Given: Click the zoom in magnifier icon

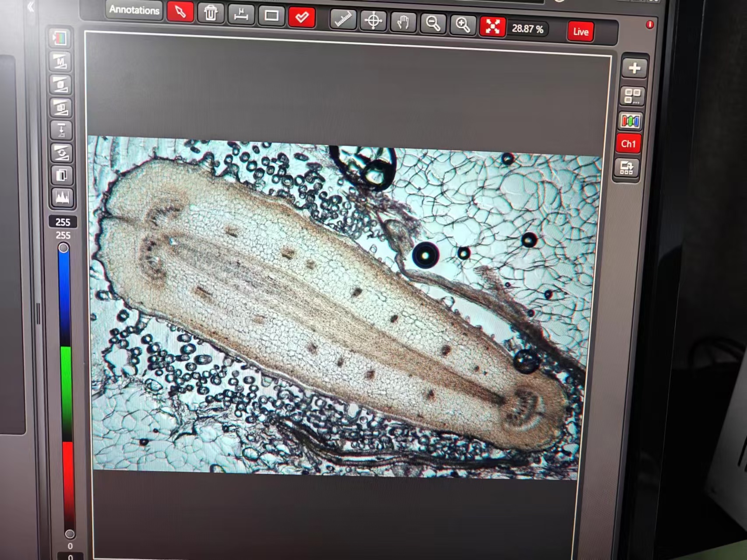Looking at the screenshot, I should [463, 25].
